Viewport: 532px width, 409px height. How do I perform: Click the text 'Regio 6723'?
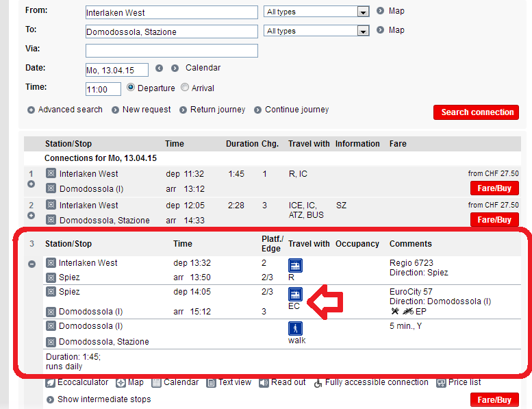pos(411,262)
